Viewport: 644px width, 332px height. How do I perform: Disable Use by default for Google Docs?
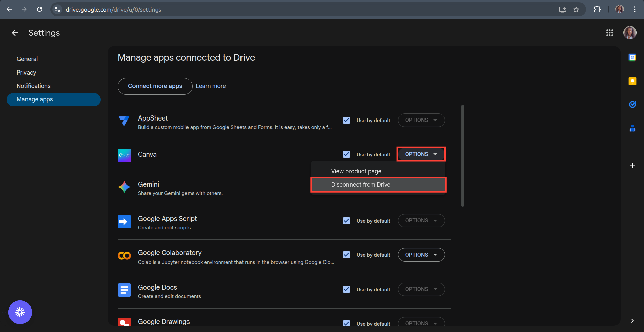346,289
